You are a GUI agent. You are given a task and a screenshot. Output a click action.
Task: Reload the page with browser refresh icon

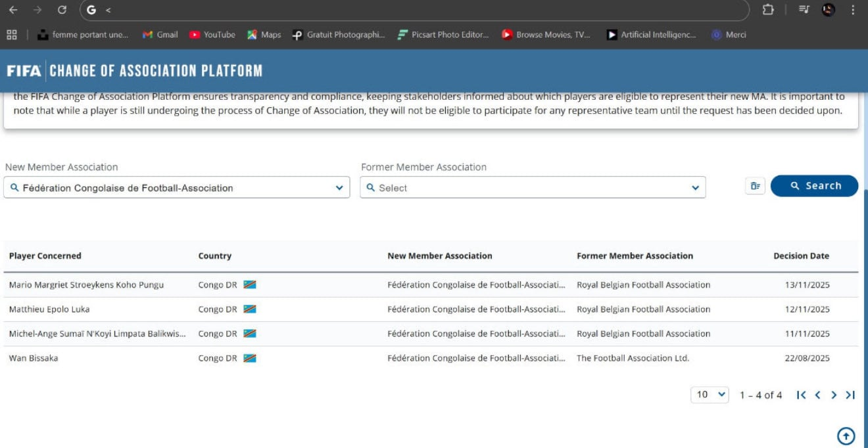pos(62,10)
